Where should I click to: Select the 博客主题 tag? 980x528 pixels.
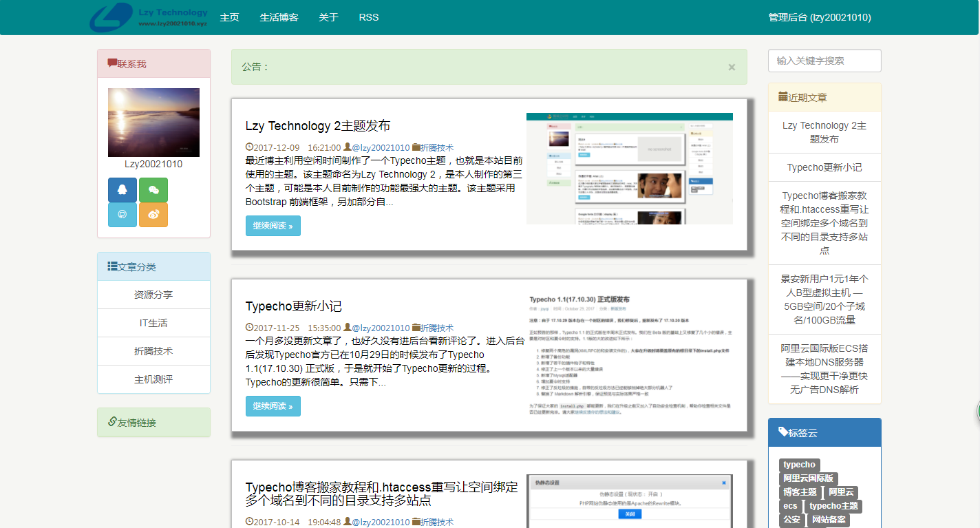[800, 492]
